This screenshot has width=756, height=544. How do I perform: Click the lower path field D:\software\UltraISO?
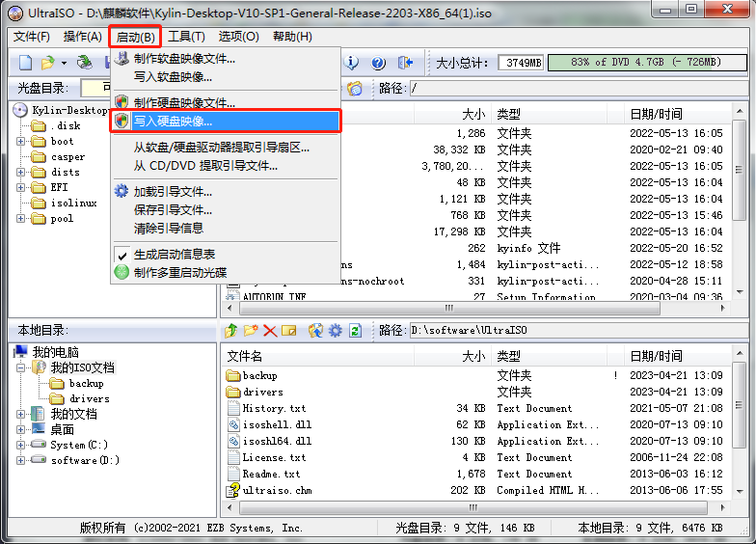click(x=579, y=330)
